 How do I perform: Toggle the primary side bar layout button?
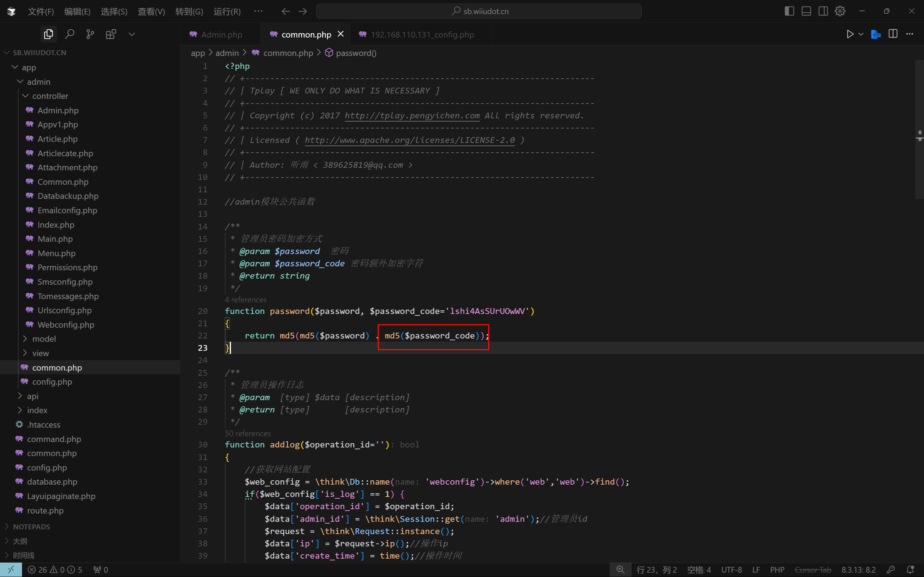click(789, 12)
